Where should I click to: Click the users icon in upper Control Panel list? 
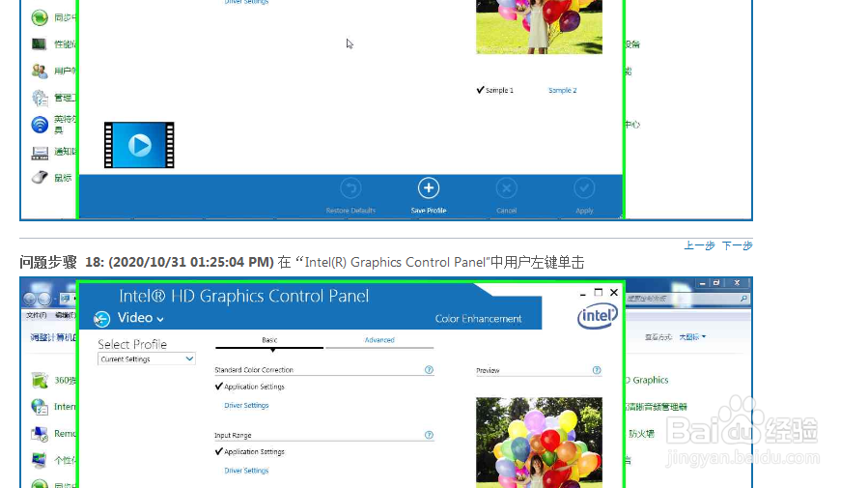[40, 71]
